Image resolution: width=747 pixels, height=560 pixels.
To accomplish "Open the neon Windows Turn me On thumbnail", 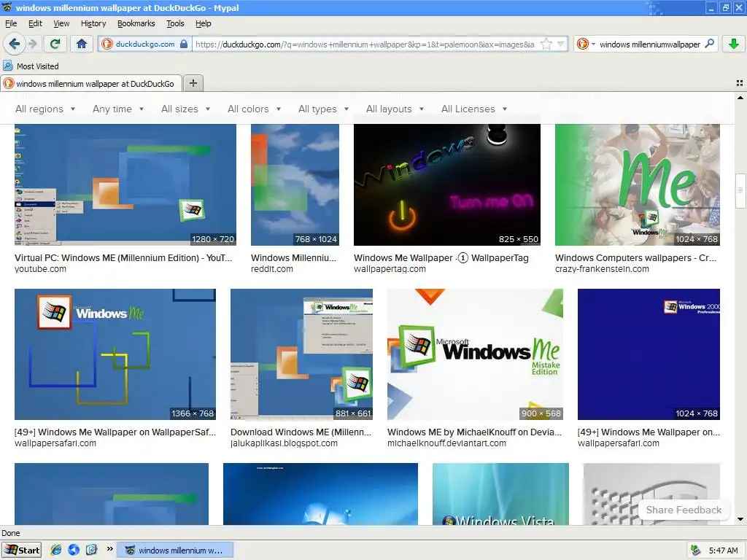I will (x=447, y=184).
